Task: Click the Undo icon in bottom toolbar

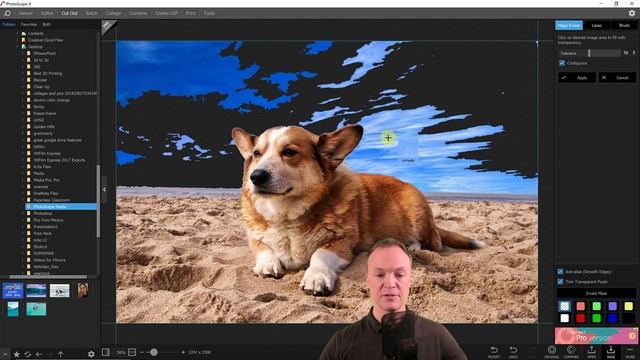Action: click(x=513, y=351)
